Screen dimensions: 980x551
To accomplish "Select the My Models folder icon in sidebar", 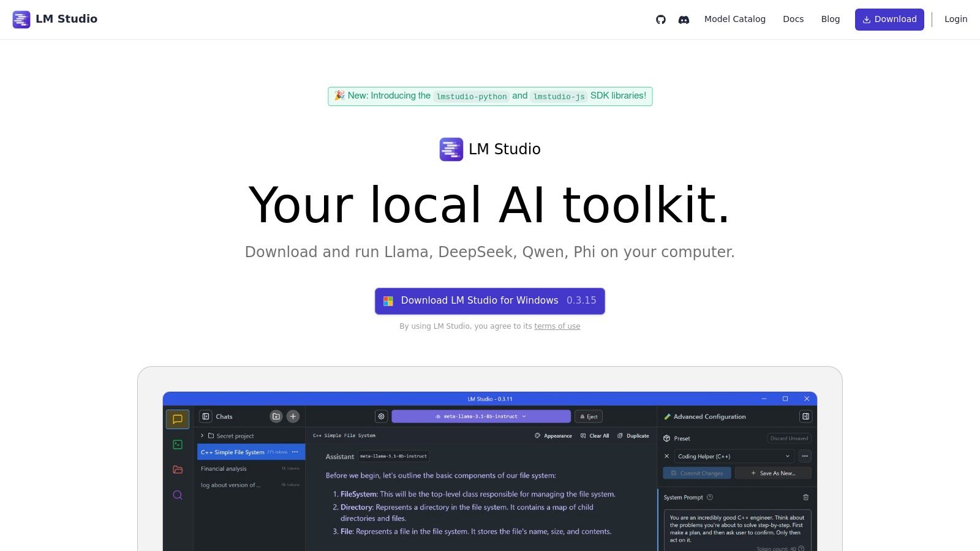I will (x=178, y=470).
